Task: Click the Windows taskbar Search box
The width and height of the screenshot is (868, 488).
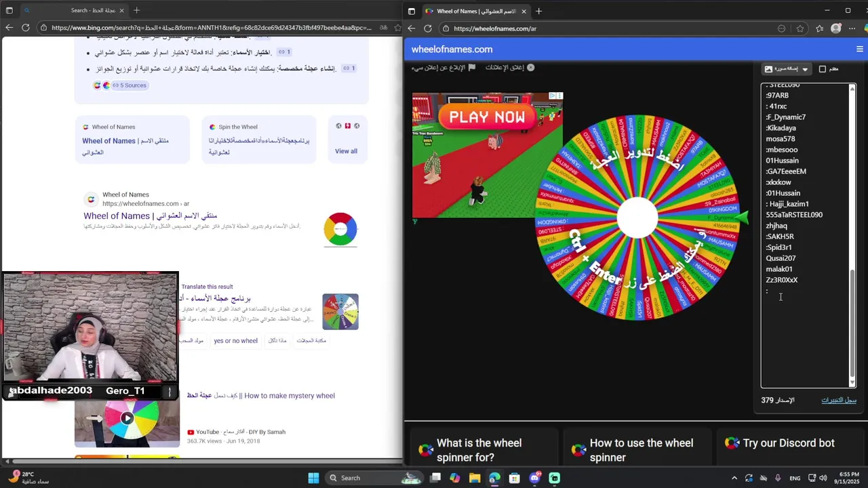Action: click(x=374, y=478)
